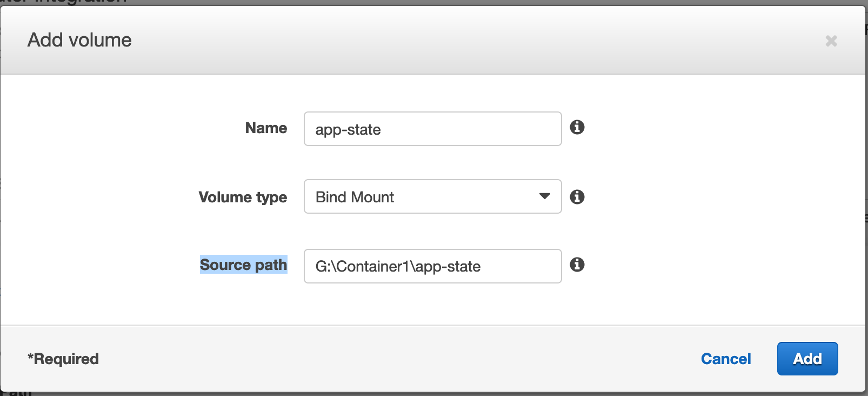This screenshot has width=868, height=396.
Task: Cancel adding the volume
Action: click(x=726, y=359)
